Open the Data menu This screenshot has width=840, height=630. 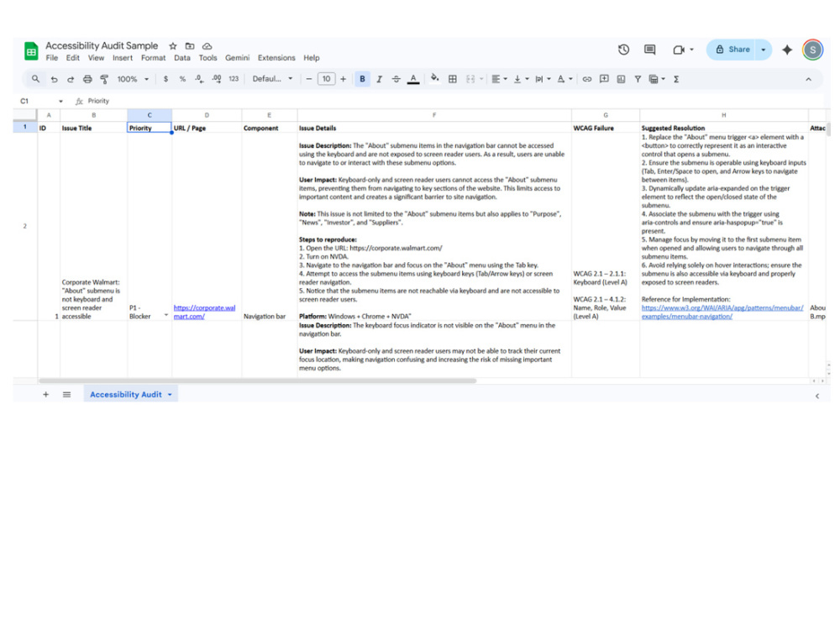tap(182, 58)
